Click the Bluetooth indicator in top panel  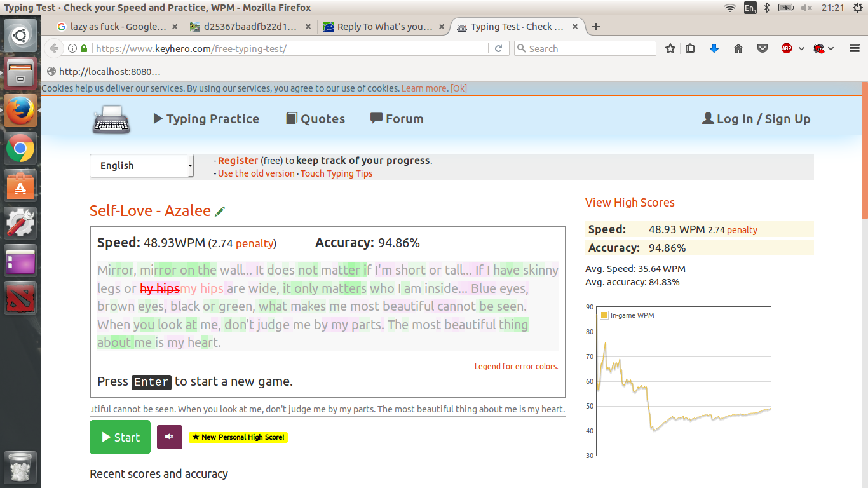point(767,8)
